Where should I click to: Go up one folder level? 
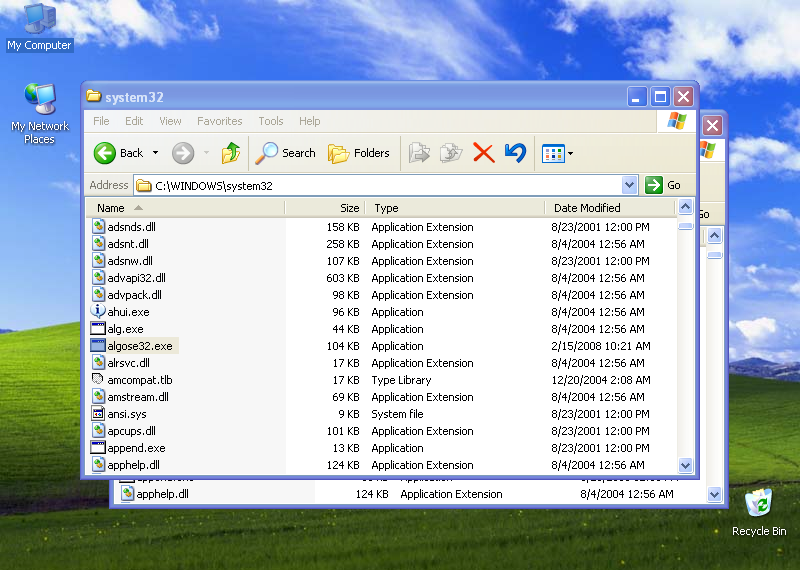click(231, 153)
